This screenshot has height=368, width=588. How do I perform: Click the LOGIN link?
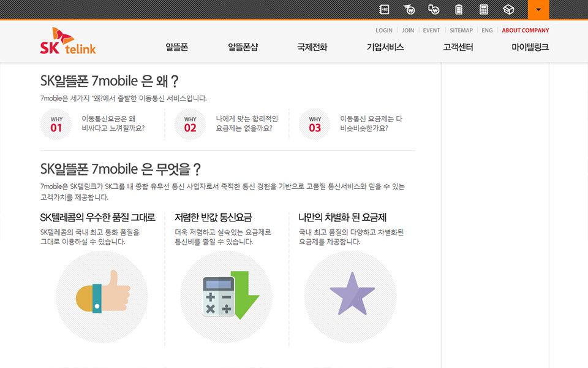click(383, 30)
